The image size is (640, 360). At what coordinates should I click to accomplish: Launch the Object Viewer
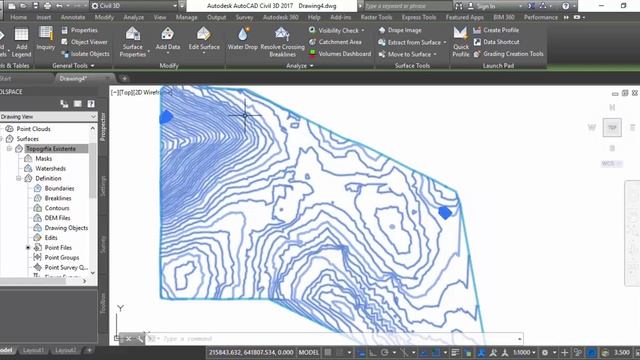[84, 42]
